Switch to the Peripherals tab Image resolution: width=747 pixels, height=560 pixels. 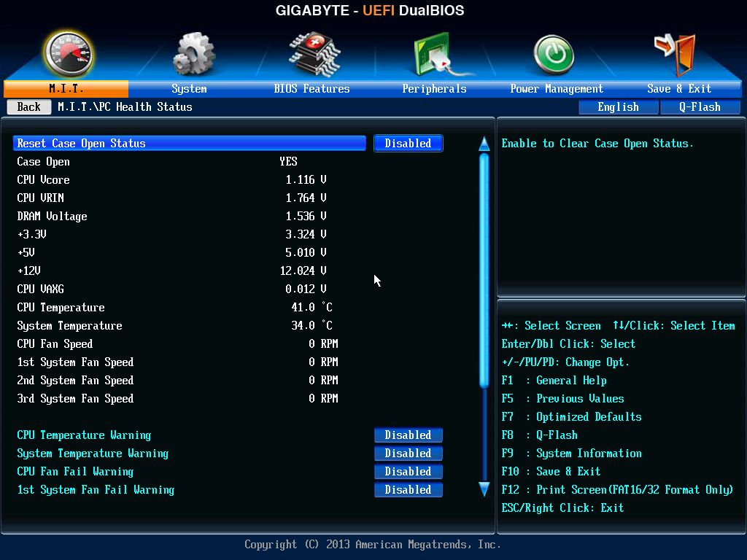pyautogui.click(x=434, y=88)
